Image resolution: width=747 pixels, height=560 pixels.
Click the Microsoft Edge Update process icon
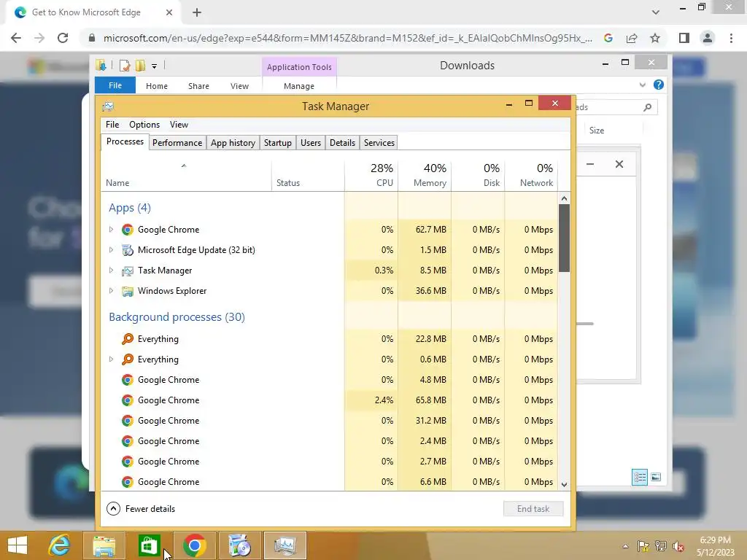(127, 250)
